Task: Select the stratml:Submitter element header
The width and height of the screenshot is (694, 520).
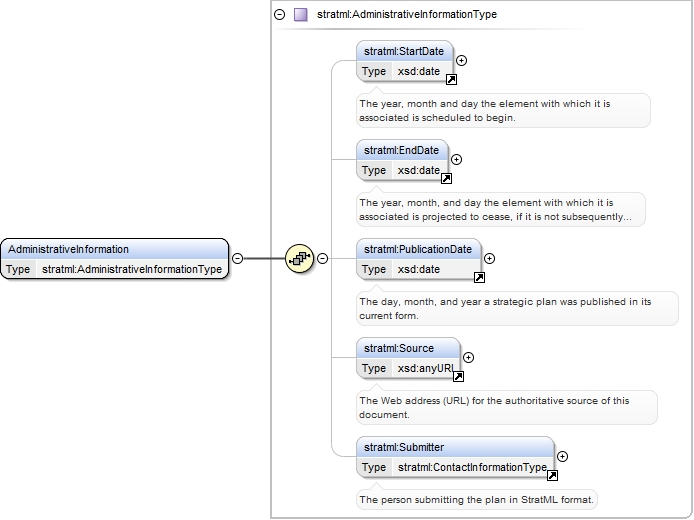Action: (x=455, y=447)
